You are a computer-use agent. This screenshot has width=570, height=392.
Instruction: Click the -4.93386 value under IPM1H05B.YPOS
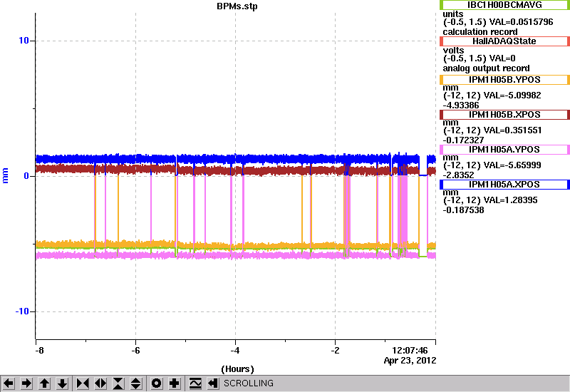pyautogui.click(x=461, y=105)
